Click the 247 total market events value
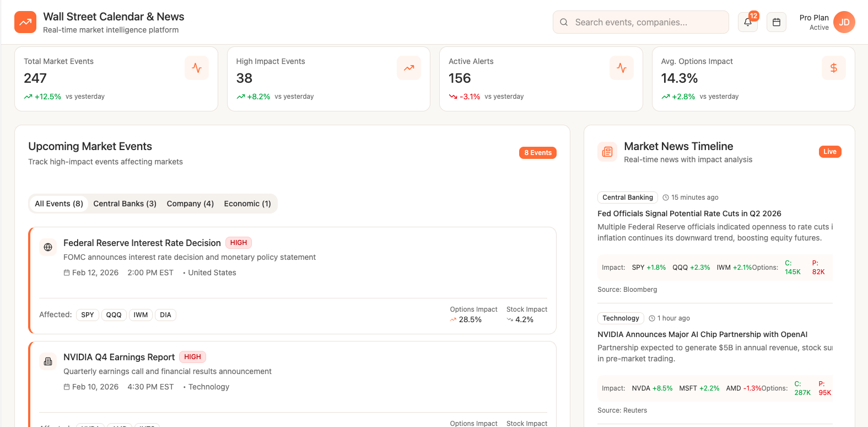The width and height of the screenshot is (868, 427). tap(35, 78)
